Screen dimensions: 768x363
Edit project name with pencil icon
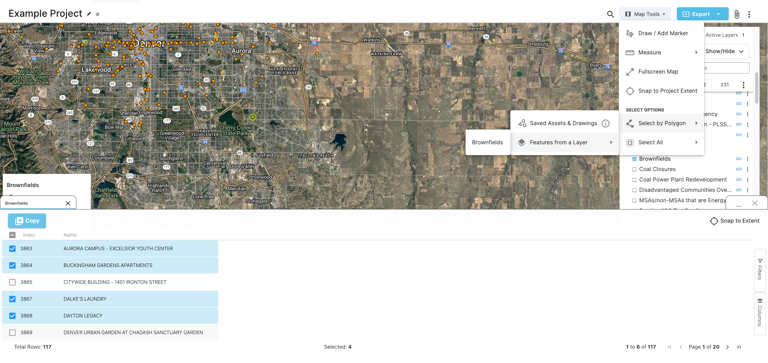pos(89,14)
